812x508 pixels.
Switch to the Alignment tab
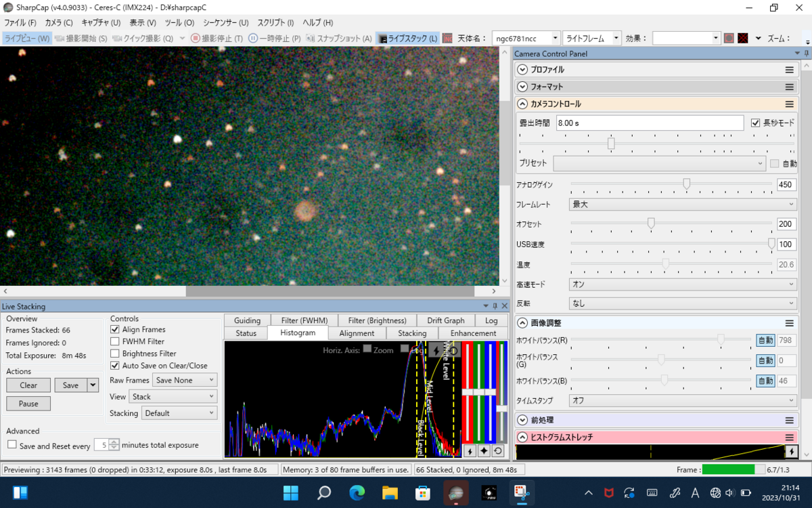coord(357,333)
